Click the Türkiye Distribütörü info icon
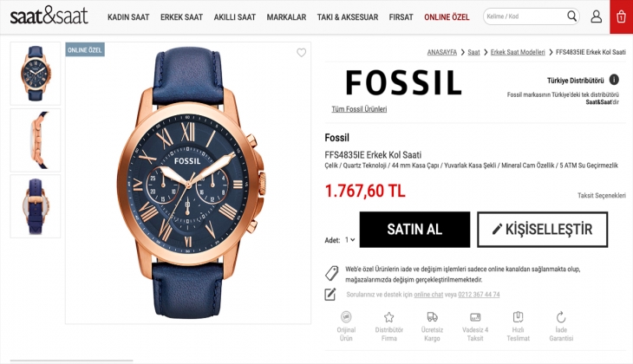The width and height of the screenshot is (633, 364). [614, 80]
